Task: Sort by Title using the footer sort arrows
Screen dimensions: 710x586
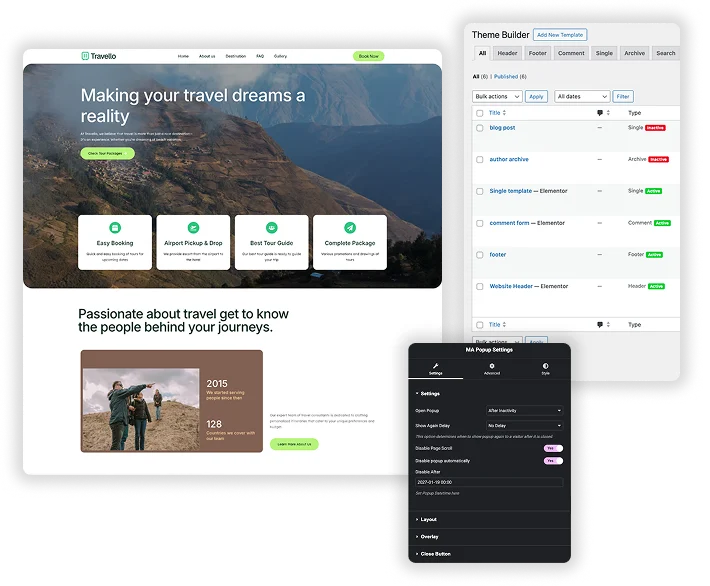Action: pos(504,325)
